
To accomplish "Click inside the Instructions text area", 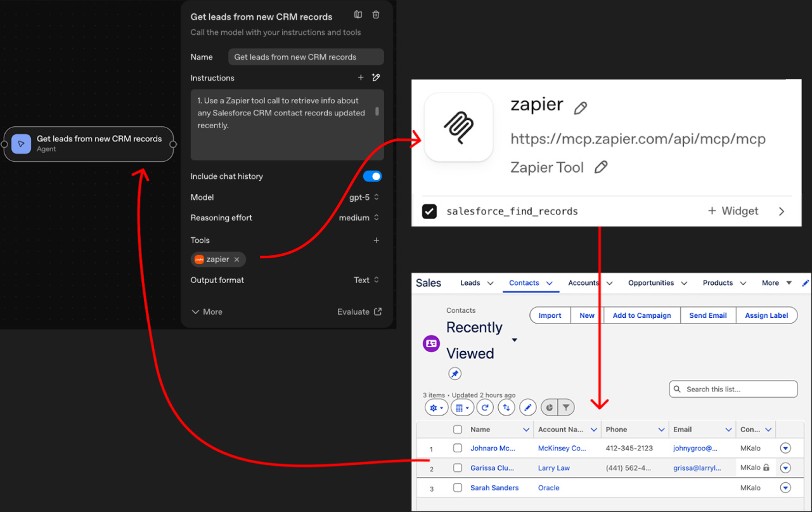I will pyautogui.click(x=287, y=124).
